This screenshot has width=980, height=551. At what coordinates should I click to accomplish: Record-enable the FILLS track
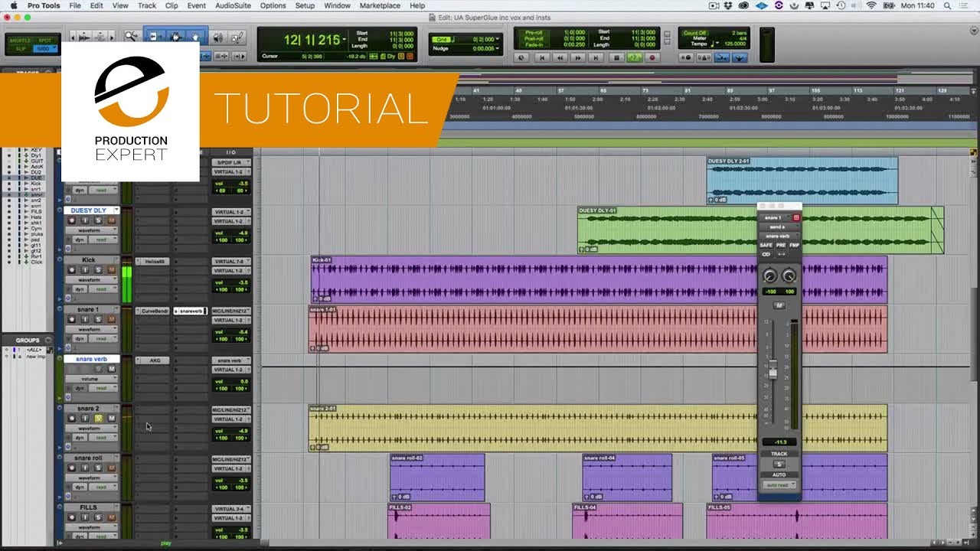72,518
